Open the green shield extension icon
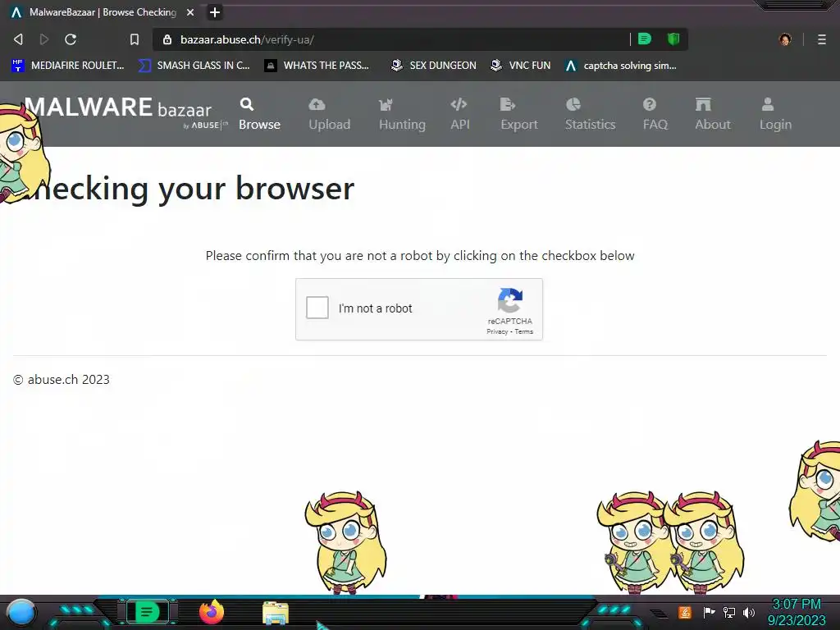This screenshot has width=840, height=630. (673, 39)
